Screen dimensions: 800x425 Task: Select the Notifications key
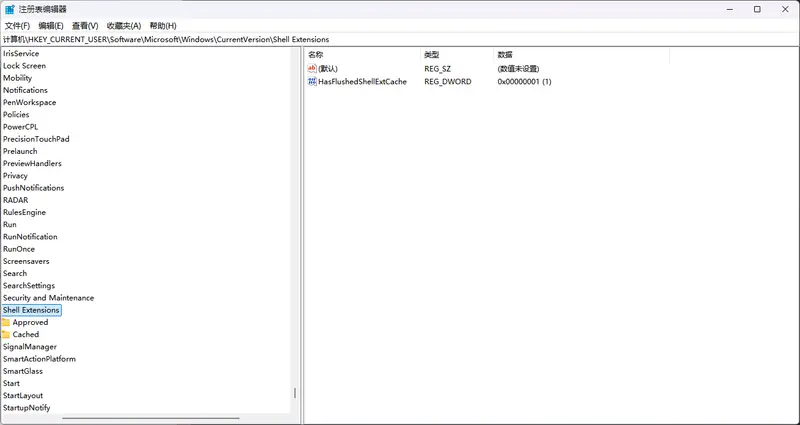tap(26, 90)
